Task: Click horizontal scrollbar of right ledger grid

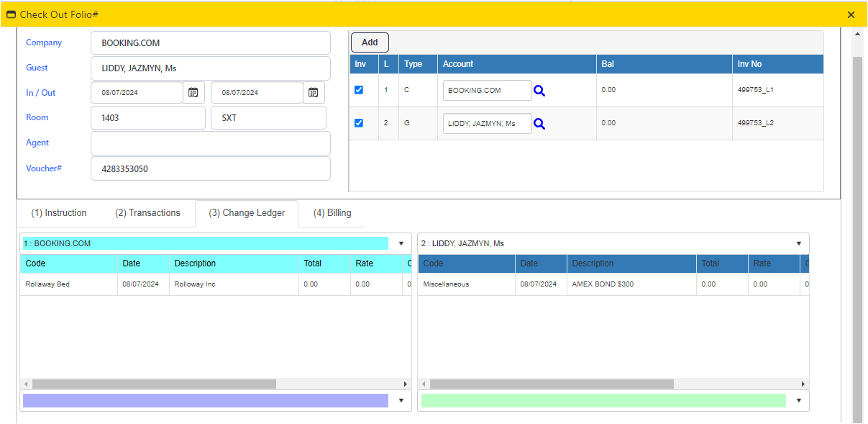Action: pyautogui.click(x=552, y=384)
